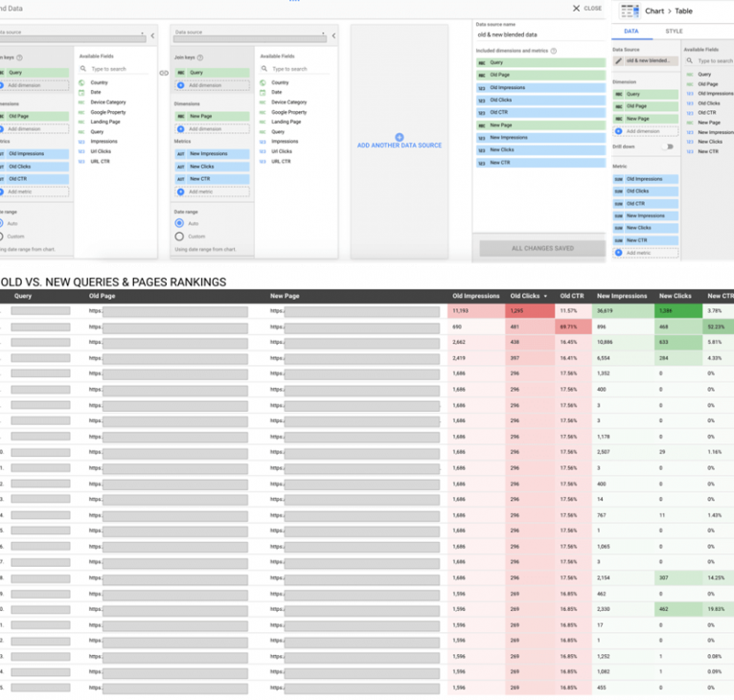Screen dimensions: 734x700
Task: Click the SUM icon on chart's Old Impressions metric
Action: coord(619,179)
